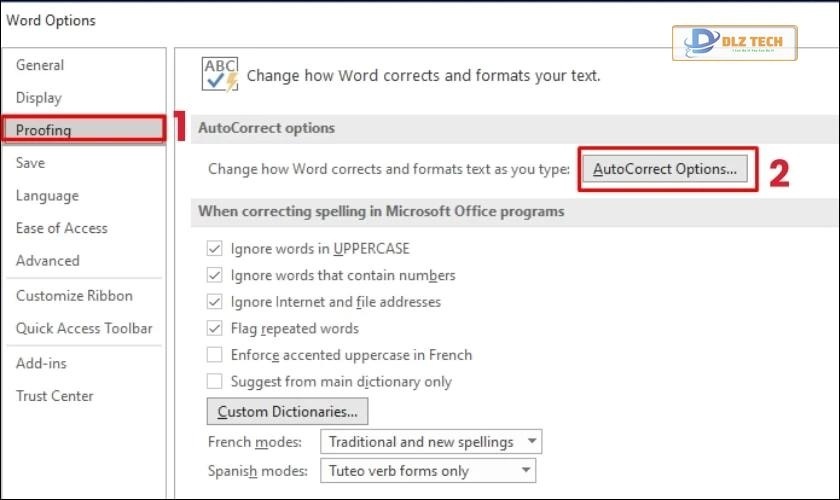The image size is (840, 500).
Task: Enable Enforce accented uppercase in French
Action: (214, 355)
